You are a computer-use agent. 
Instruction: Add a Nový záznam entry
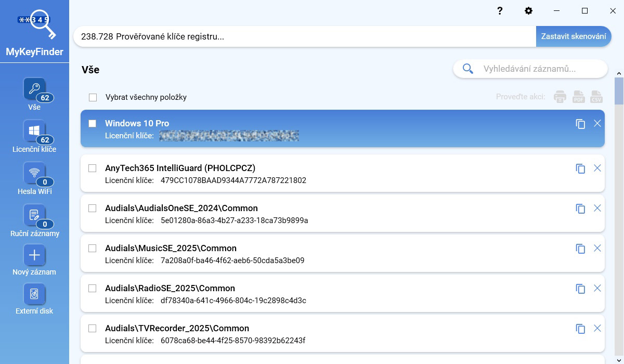point(34,261)
